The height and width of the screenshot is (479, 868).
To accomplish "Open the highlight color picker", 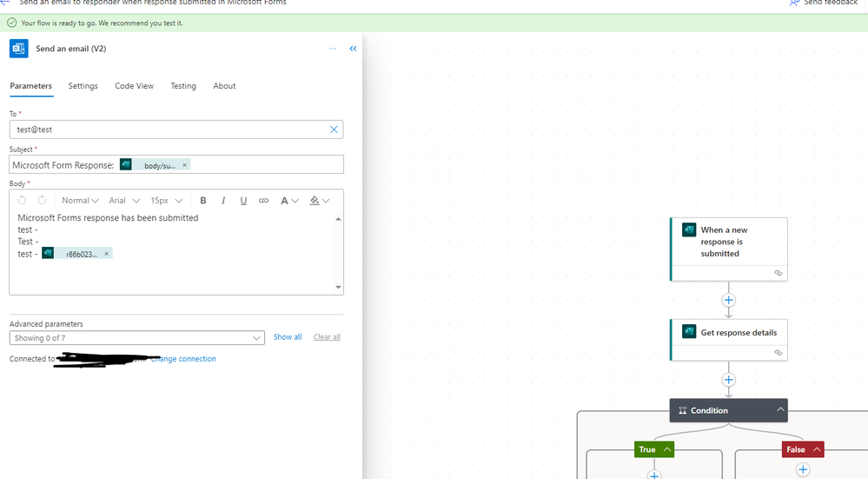I will pyautogui.click(x=320, y=201).
